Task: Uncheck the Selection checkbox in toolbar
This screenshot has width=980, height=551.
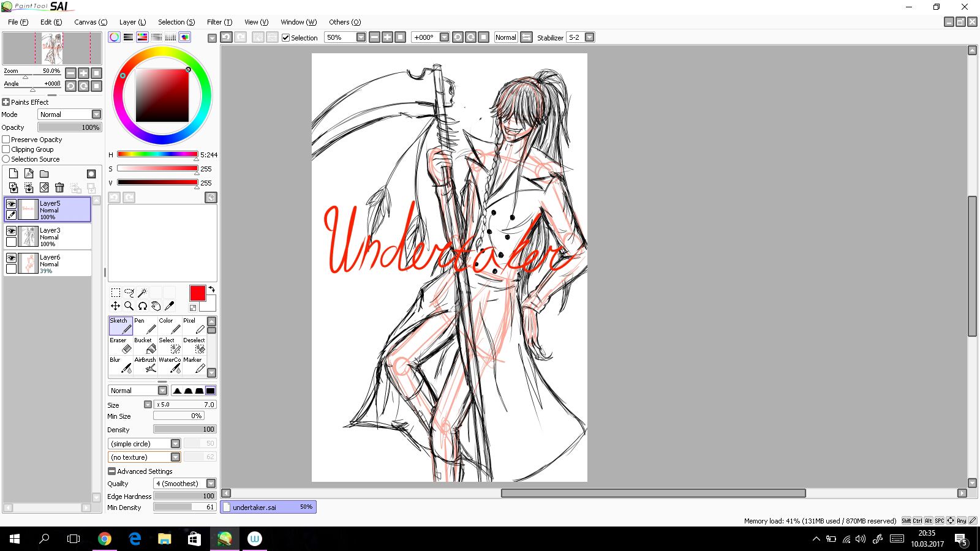Action: tap(285, 37)
